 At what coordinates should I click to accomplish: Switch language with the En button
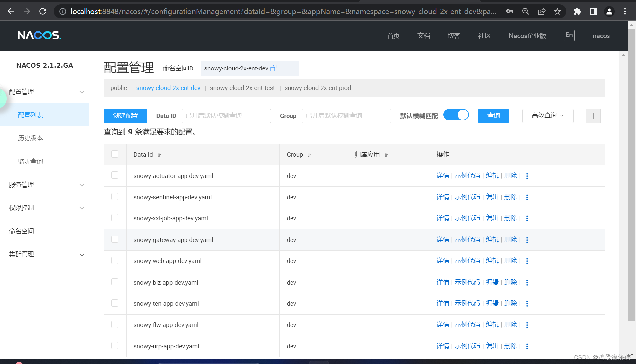tap(569, 35)
